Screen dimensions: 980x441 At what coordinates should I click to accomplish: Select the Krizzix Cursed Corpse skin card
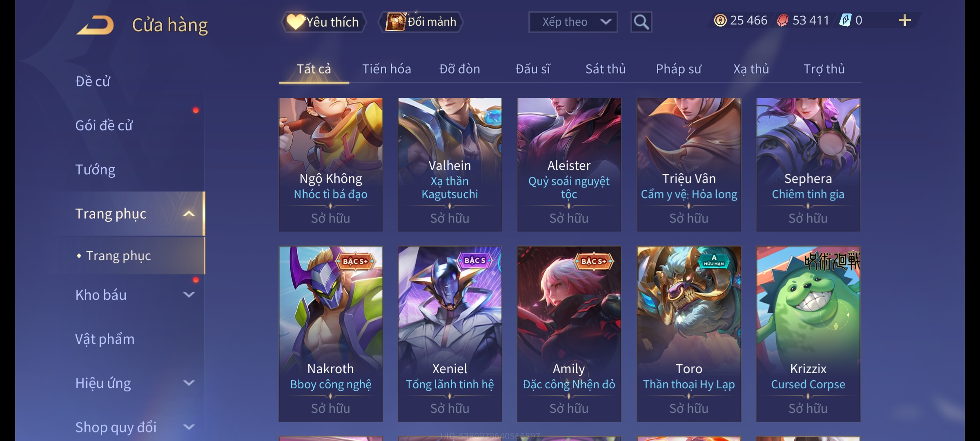[x=808, y=334]
